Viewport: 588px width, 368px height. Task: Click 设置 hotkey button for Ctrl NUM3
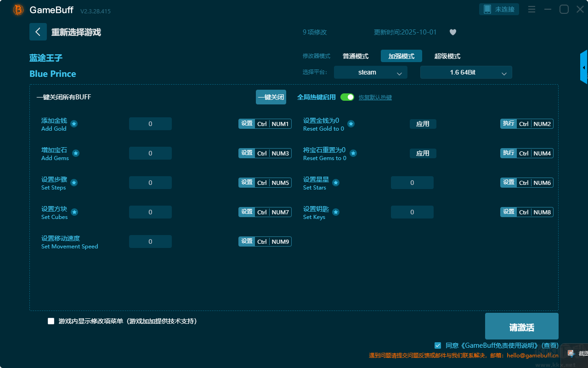click(x=247, y=153)
